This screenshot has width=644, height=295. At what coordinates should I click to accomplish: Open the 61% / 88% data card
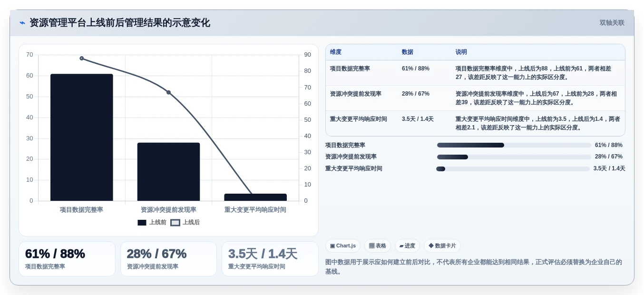[67, 259]
